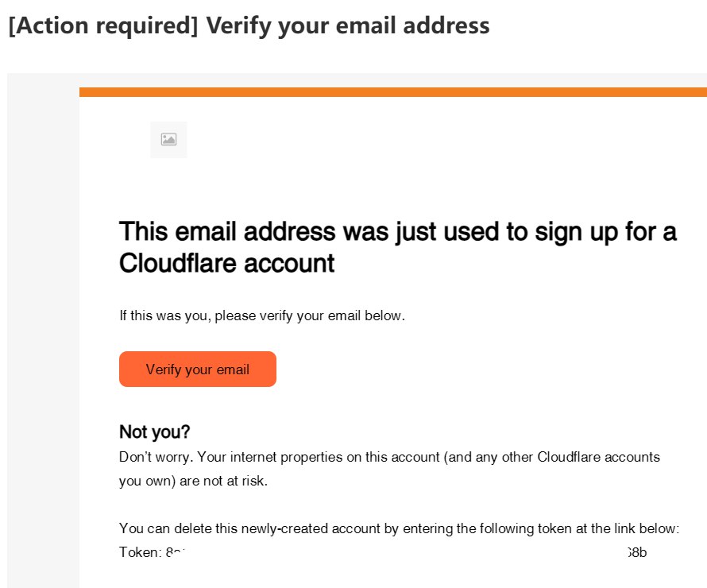Screen dimensions: 707x588
Task: Click the orange header bar of the email
Action: [x=393, y=92]
